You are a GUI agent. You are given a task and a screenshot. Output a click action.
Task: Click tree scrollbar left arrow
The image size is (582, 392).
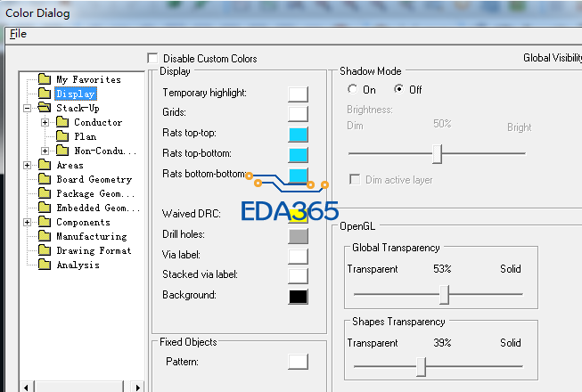[26, 388]
